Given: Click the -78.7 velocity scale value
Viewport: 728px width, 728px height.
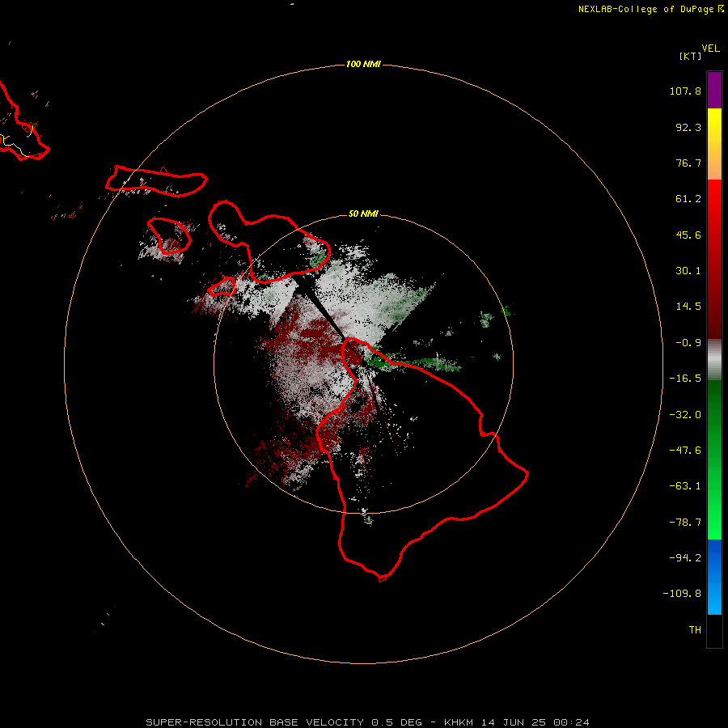Looking at the screenshot, I should pyautogui.click(x=685, y=523).
